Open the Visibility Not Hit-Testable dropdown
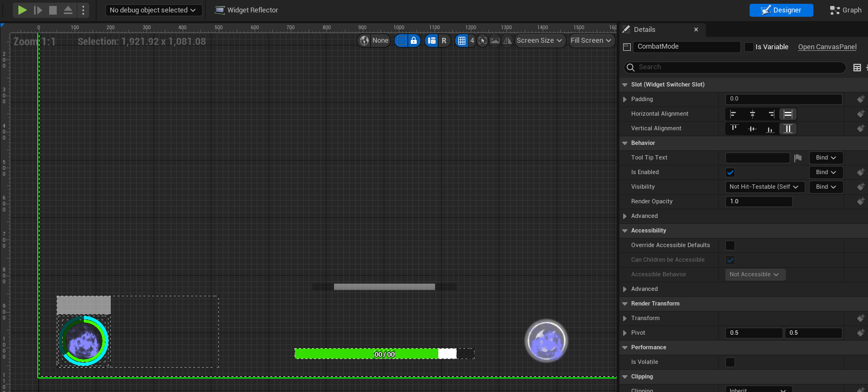The width and height of the screenshot is (868, 392). click(x=765, y=187)
